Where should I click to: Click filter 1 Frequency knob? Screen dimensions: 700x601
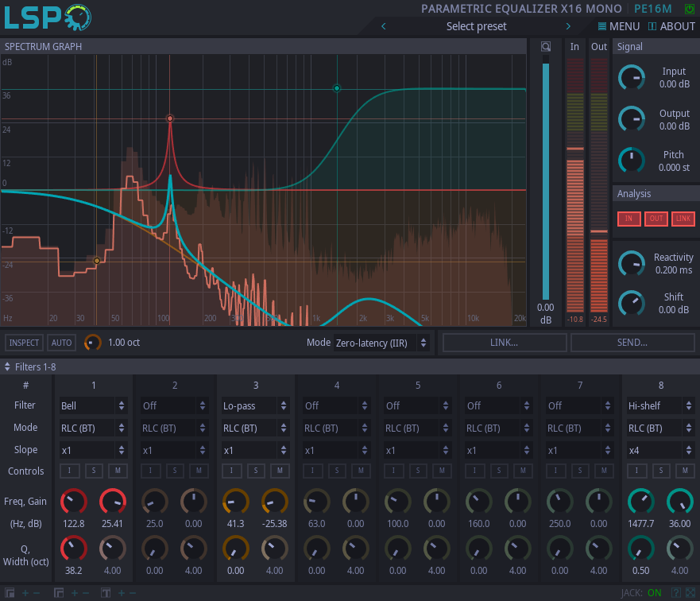(74, 502)
